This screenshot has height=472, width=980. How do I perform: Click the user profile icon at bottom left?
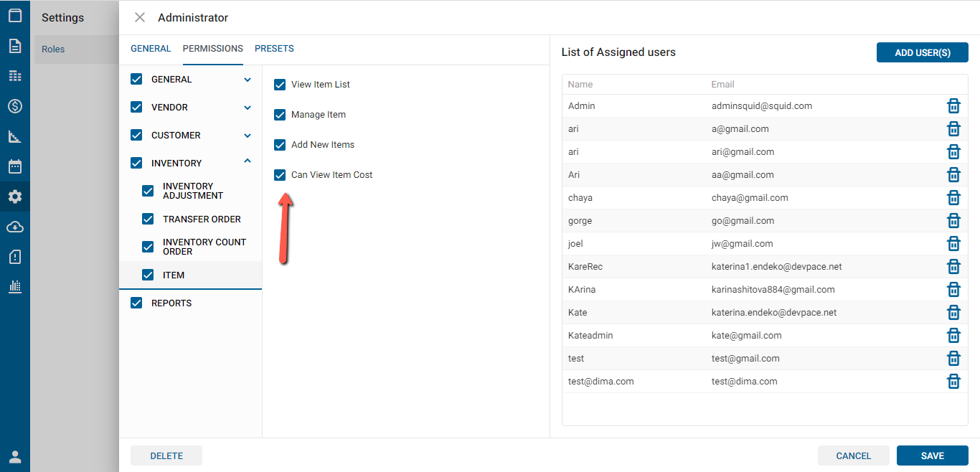tap(15, 457)
